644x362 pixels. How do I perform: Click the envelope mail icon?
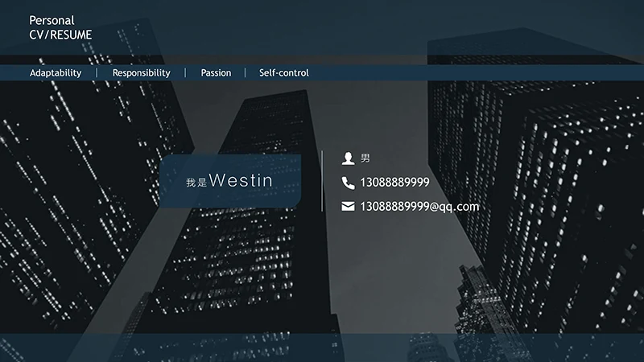(348, 207)
